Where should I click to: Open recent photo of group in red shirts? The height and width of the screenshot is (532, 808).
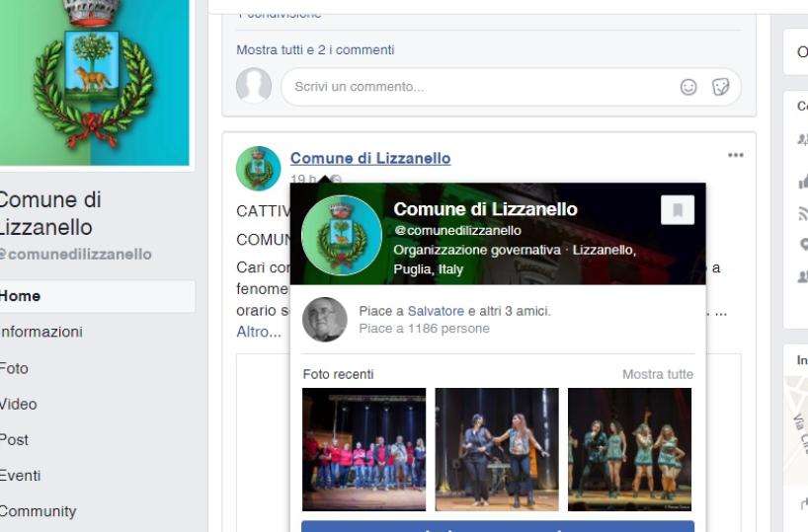coord(364,449)
